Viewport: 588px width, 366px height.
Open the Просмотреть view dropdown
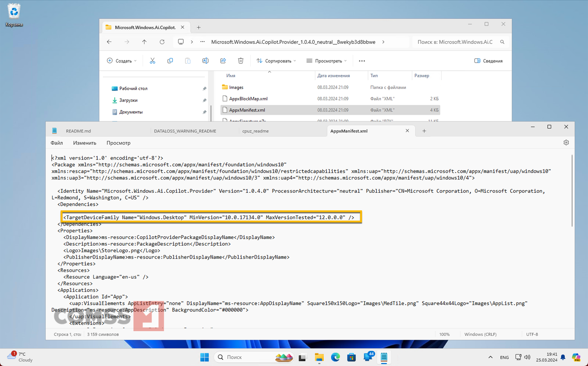tap(327, 61)
